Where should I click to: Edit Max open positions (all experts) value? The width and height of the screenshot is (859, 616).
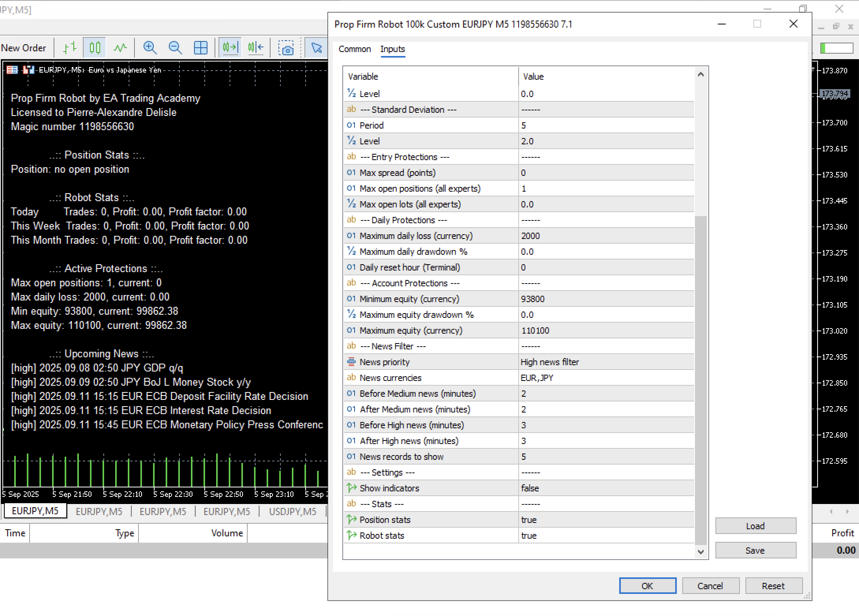pos(606,189)
